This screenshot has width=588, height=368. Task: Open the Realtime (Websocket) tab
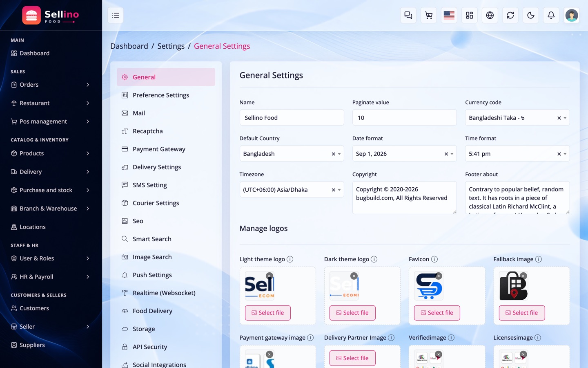[x=166, y=293]
